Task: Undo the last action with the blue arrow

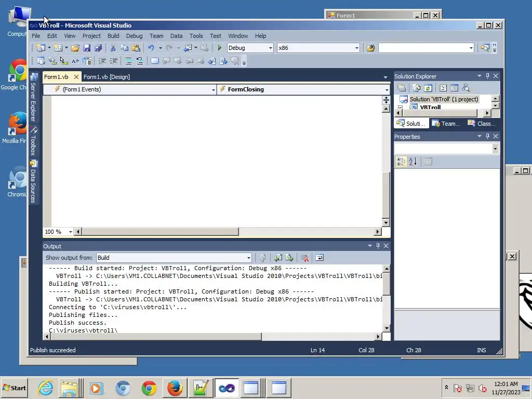Action: tap(151, 48)
